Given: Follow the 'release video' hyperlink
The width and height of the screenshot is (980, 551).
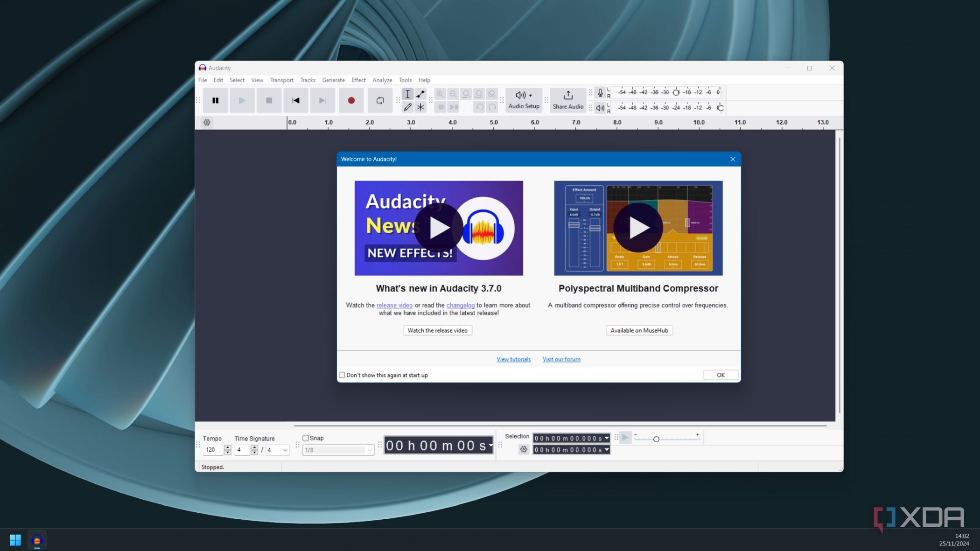Looking at the screenshot, I should pos(394,305).
